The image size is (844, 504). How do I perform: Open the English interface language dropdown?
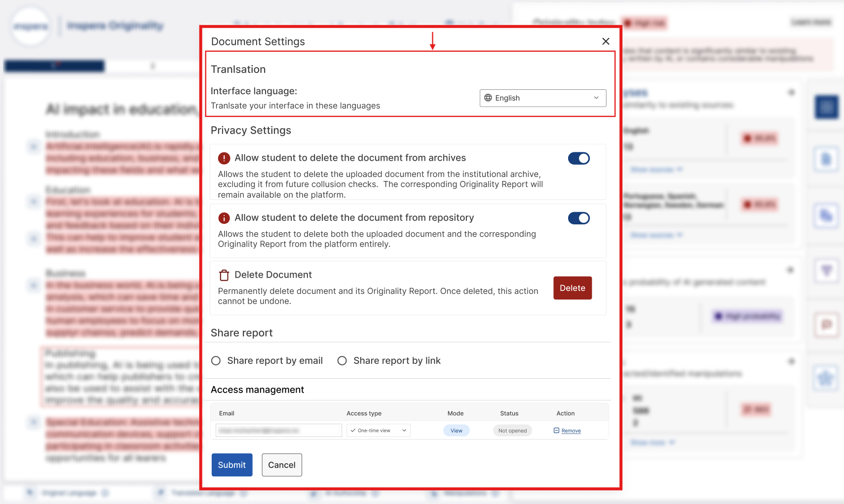pyautogui.click(x=543, y=98)
